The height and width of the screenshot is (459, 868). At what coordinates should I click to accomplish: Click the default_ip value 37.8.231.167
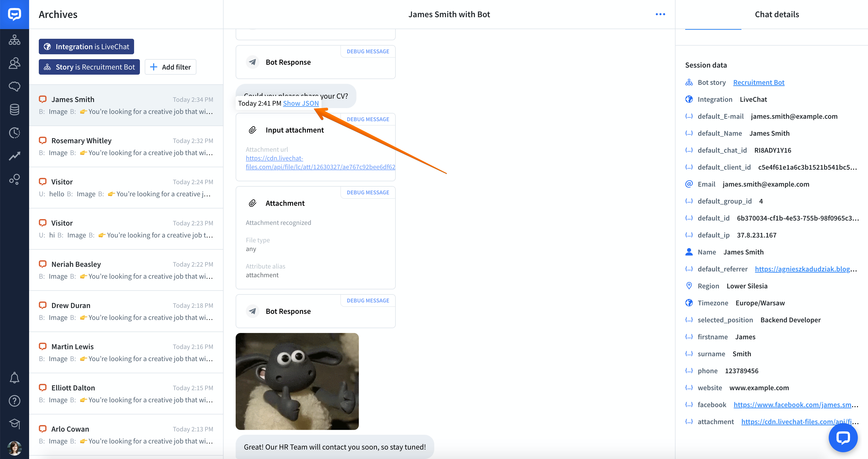tap(756, 235)
